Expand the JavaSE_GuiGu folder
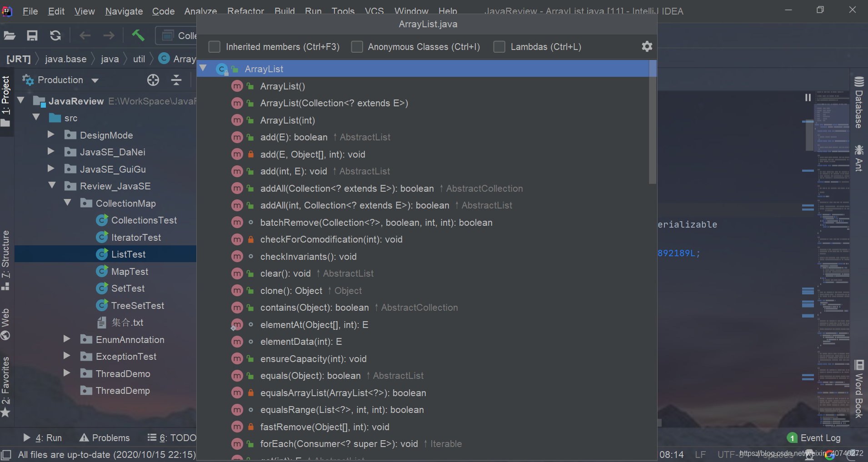This screenshot has width=868, height=462. click(x=51, y=169)
